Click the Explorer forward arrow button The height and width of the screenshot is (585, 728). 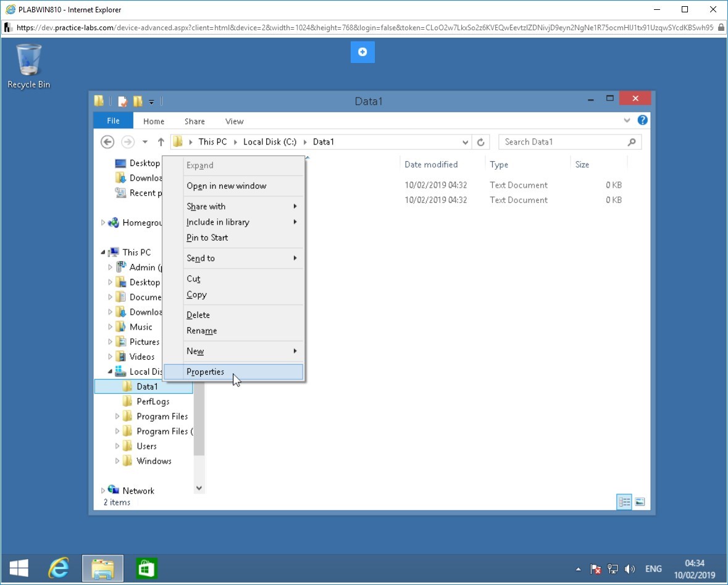128,142
